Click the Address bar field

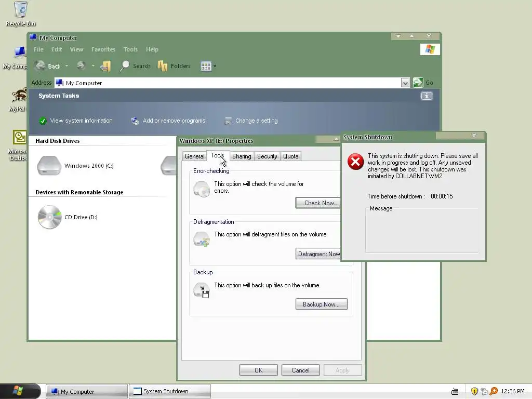(x=228, y=83)
